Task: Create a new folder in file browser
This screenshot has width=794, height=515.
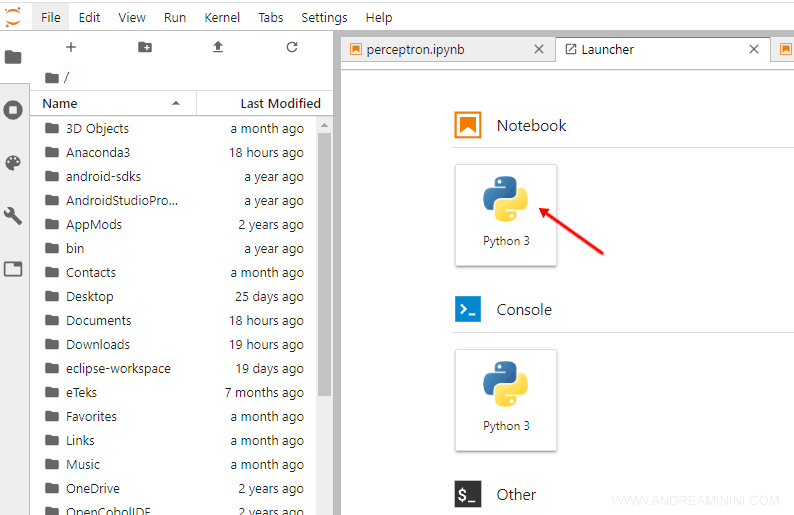Action: pyautogui.click(x=145, y=47)
